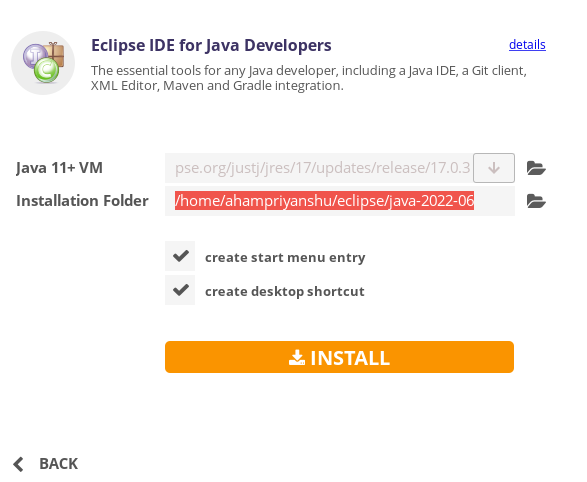Toggle the create start menu entry checkbox

pyautogui.click(x=180, y=256)
